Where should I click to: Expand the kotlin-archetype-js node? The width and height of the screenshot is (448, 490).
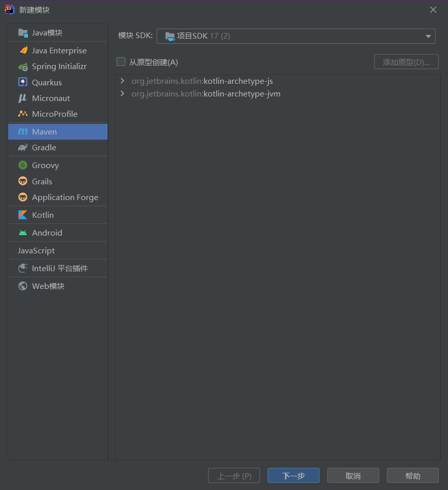(x=122, y=81)
